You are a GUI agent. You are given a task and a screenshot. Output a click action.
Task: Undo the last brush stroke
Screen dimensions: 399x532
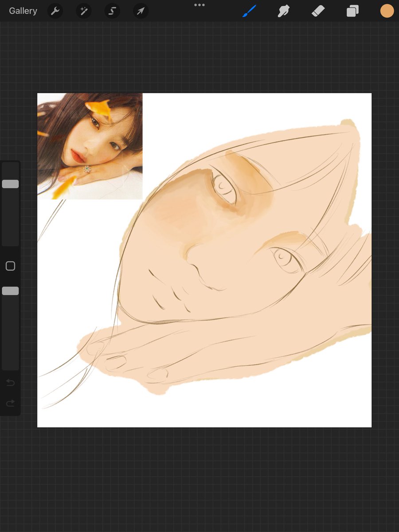pyautogui.click(x=10, y=383)
